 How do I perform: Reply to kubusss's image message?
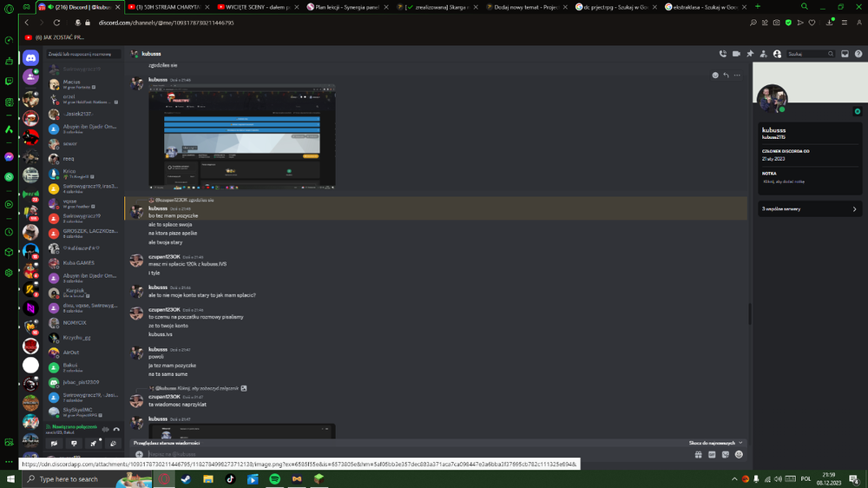[726, 76]
